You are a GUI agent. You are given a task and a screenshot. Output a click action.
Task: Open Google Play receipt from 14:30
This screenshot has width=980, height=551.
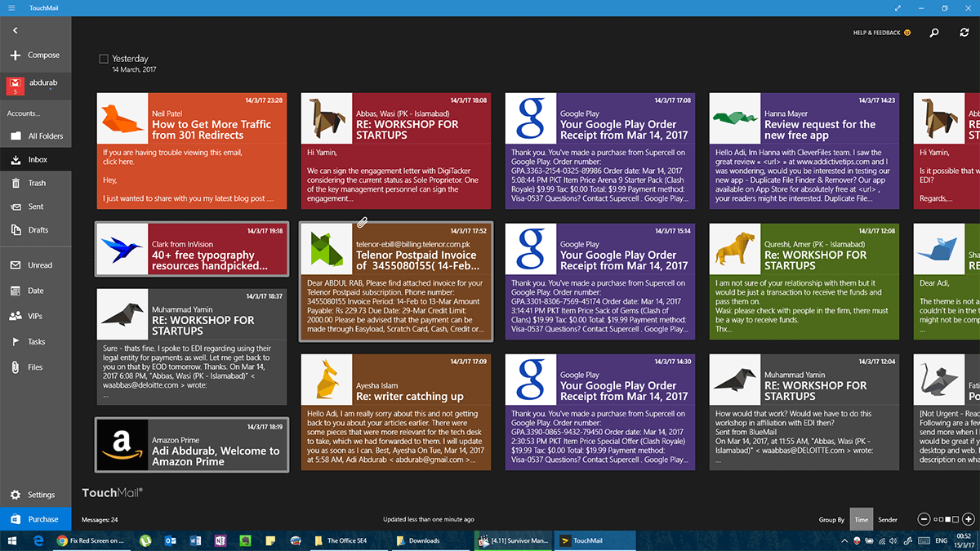[x=600, y=411]
